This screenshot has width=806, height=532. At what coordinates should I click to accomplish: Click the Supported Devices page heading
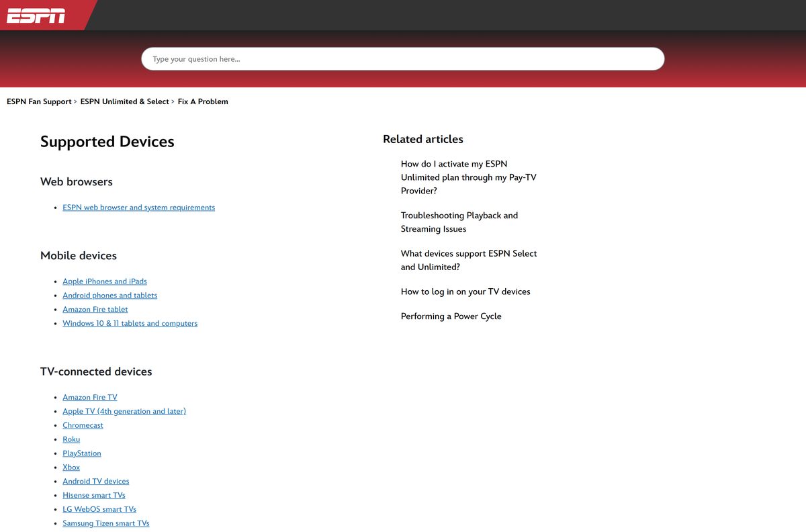pyautogui.click(x=107, y=142)
